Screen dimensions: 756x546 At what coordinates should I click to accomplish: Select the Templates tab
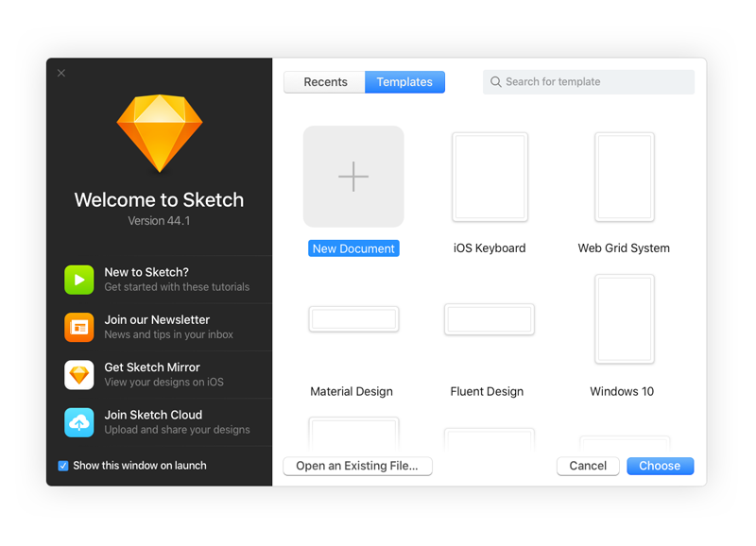point(404,82)
